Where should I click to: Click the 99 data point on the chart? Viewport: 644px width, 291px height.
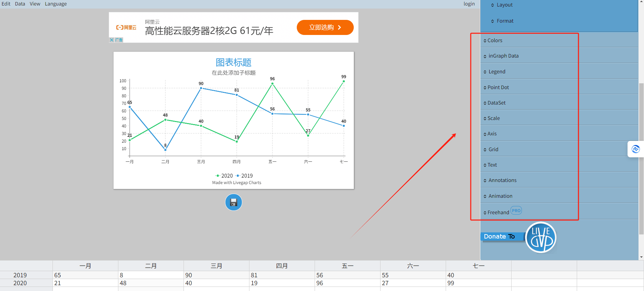click(343, 81)
